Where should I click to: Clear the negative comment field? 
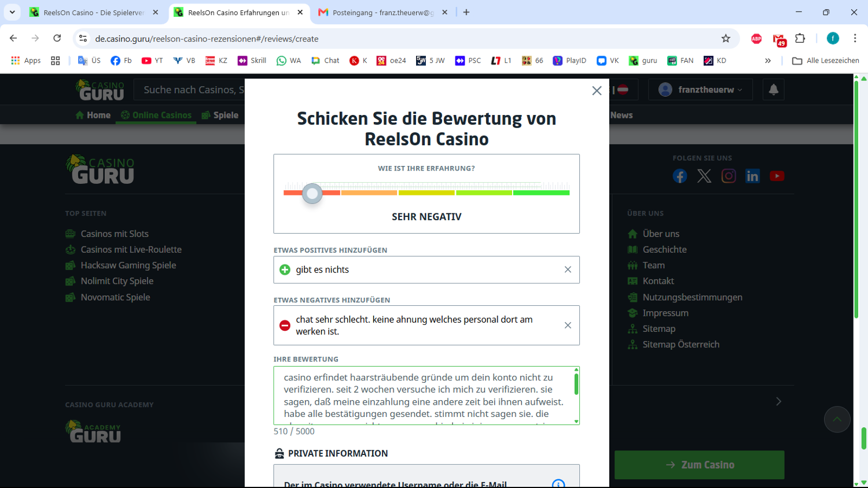(568, 326)
